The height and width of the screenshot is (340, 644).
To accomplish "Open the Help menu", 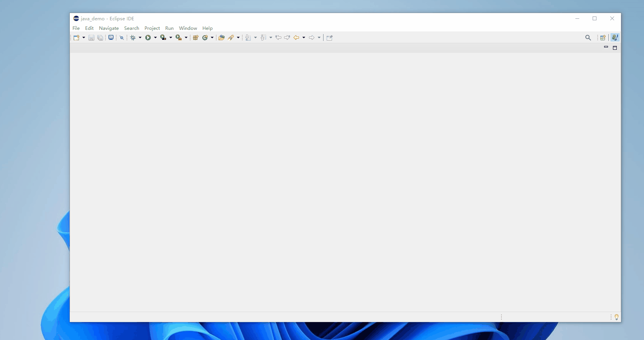I will click(x=207, y=28).
